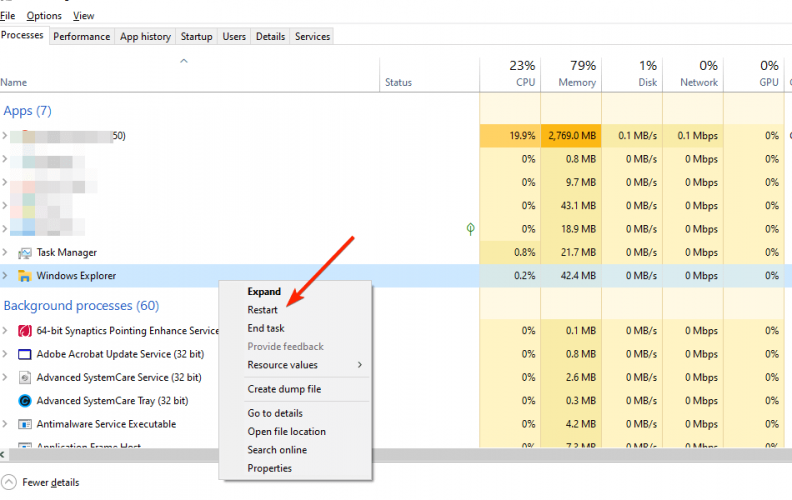The height and width of the screenshot is (500, 792).
Task: Click the 2,769.0 MB memory cell
Action: 571,136
